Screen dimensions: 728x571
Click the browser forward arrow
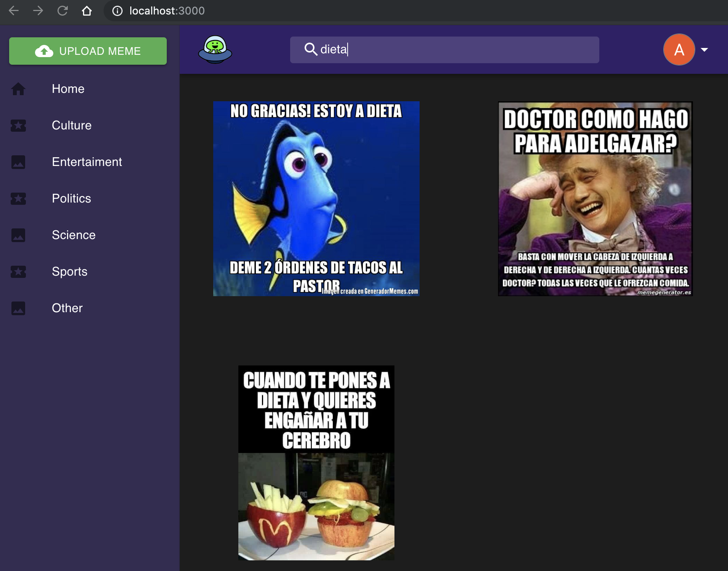38,11
